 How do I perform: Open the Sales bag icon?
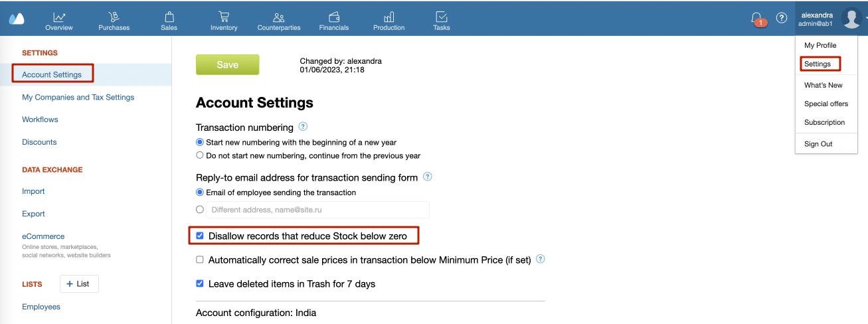(x=169, y=17)
